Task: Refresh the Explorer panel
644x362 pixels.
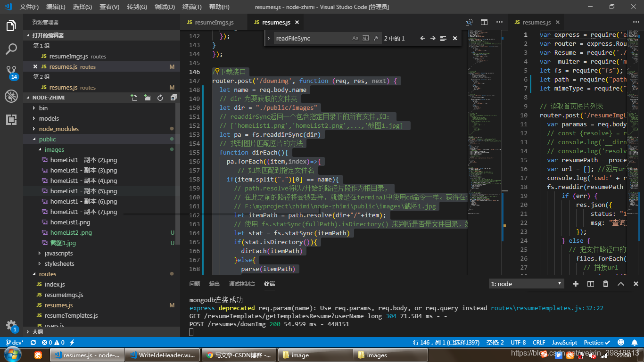Action: [x=160, y=97]
